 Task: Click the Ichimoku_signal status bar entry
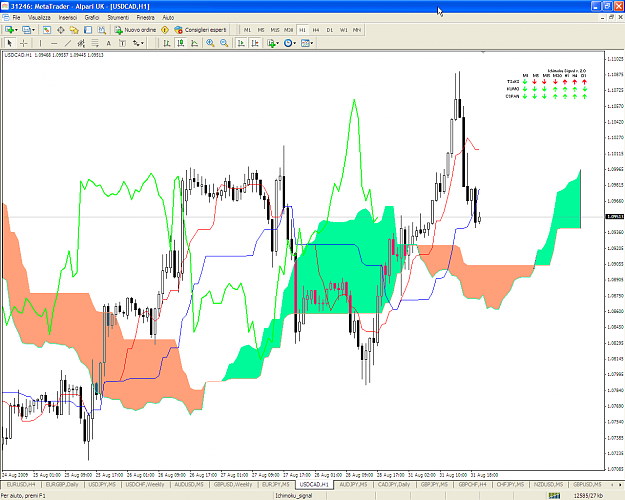click(293, 496)
